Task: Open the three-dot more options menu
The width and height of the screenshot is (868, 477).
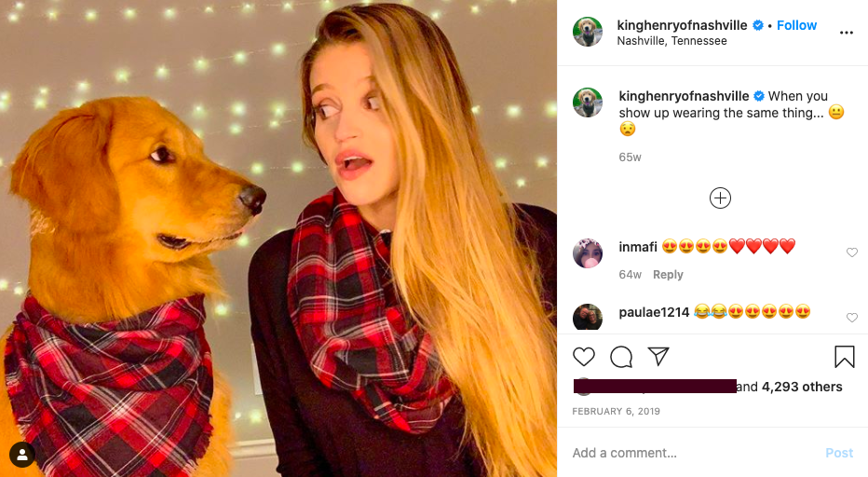Action: click(846, 33)
